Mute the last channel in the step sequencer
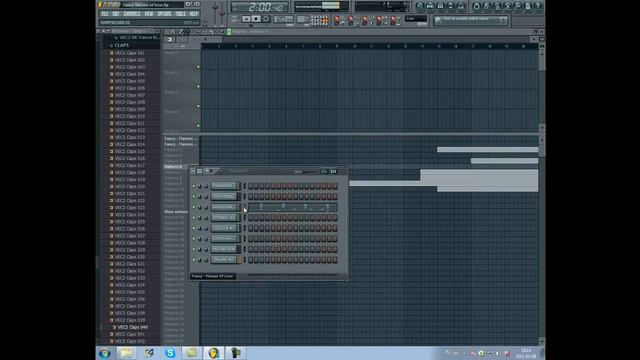 (x=194, y=260)
